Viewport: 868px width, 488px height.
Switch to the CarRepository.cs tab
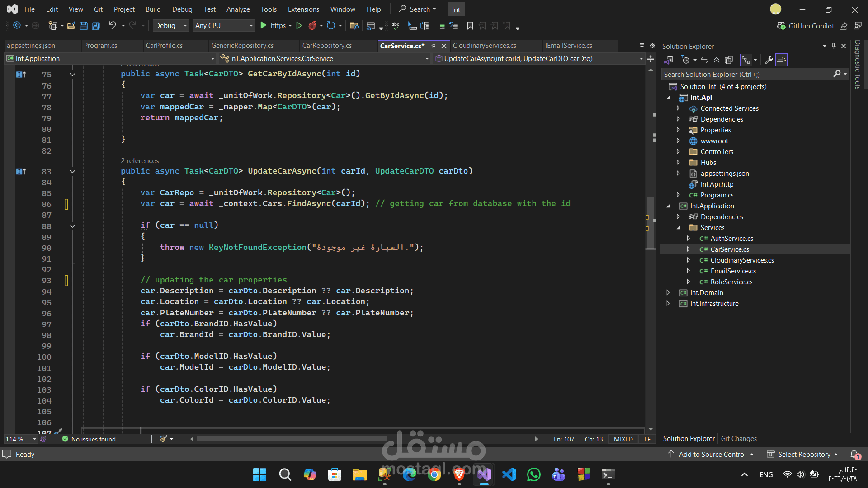point(327,46)
